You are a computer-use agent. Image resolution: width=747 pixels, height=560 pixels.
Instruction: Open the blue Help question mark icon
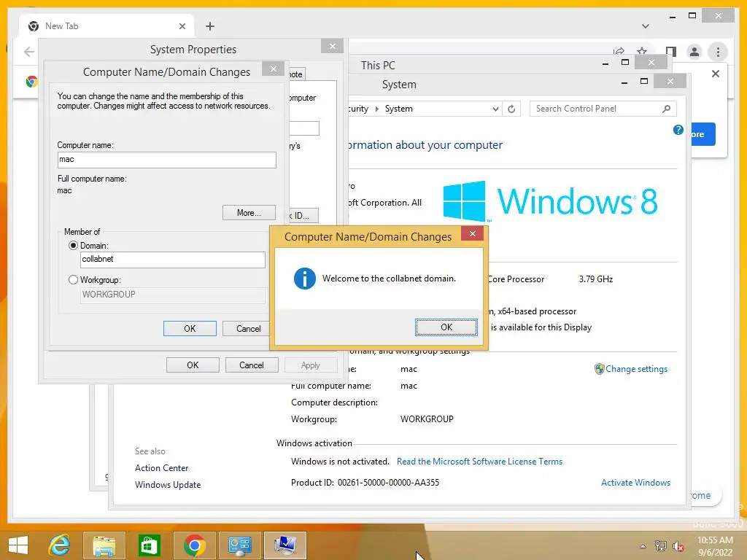click(678, 130)
